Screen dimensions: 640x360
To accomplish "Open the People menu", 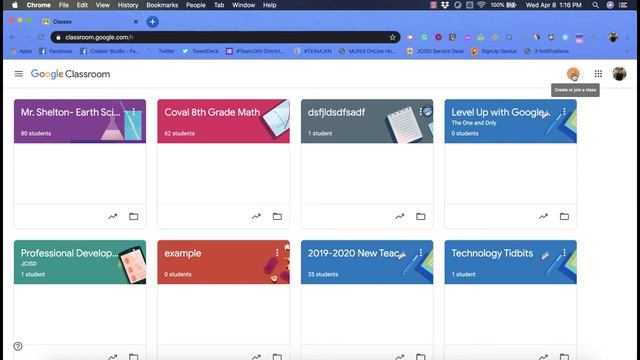I will coord(196,5).
